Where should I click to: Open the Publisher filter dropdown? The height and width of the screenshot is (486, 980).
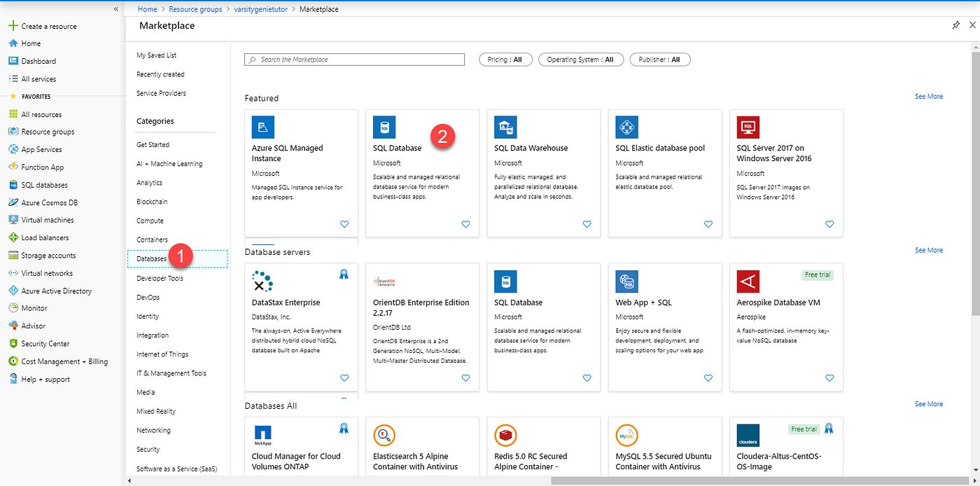659,59
